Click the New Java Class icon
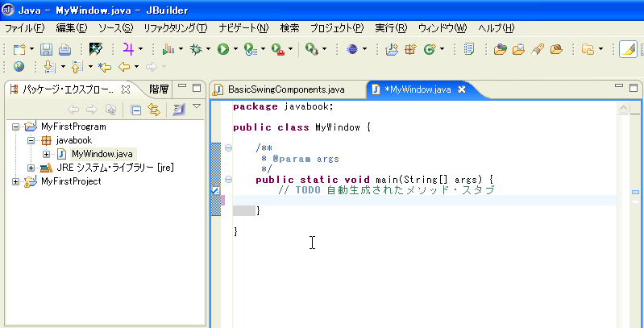644x328 pixels. coord(430,50)
